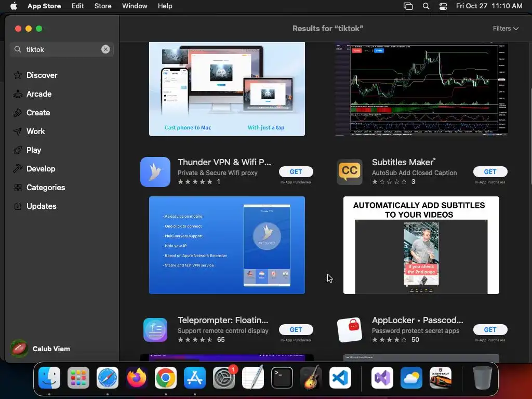Launch GarageBand from the Dock
Viewport: 532px width, 399px height.
[x=311, y=378]
